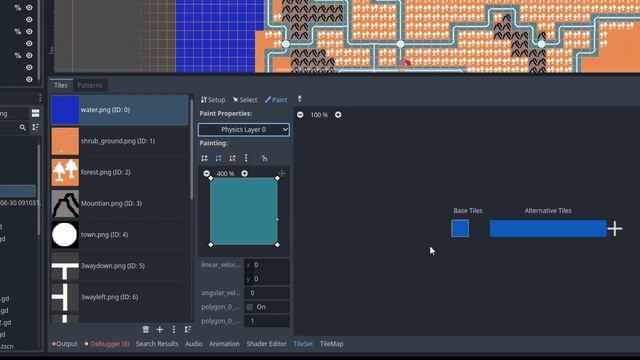Click the FileSystem search magnifier icon
This screenshot has height=360, width=640.
coord(22,127)
